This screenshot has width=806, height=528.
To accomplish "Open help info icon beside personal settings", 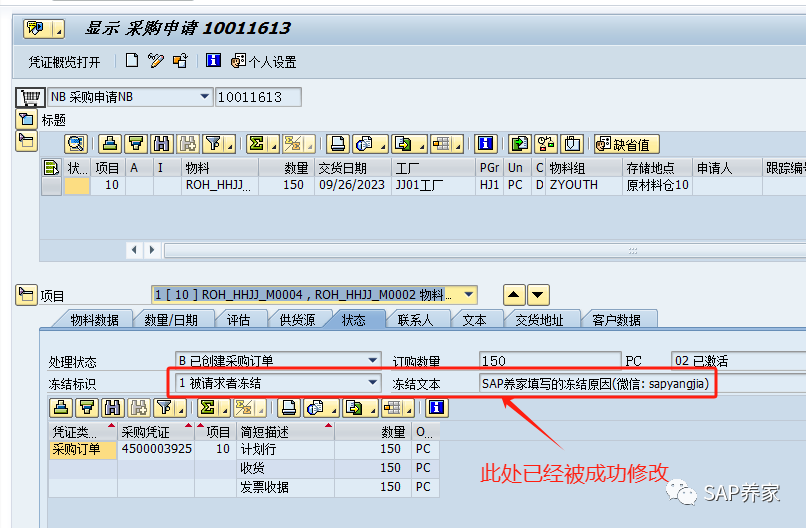I will click(213, 61).
